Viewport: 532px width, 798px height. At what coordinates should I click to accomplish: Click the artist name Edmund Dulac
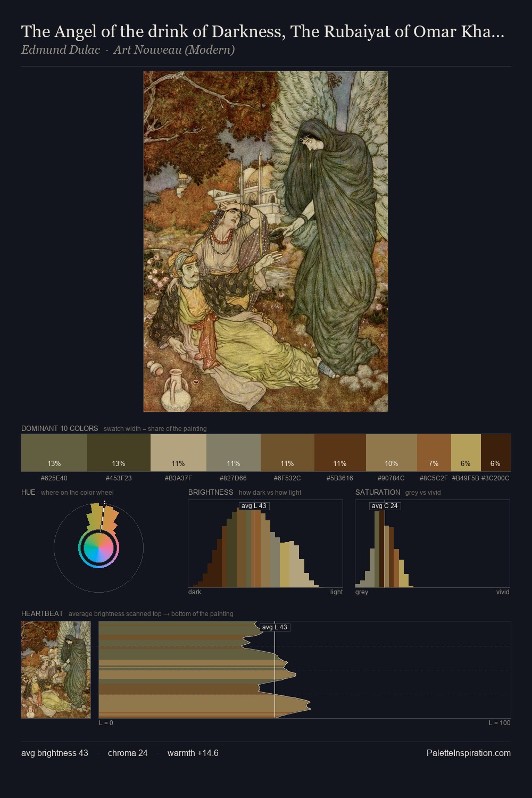tap(61, 50)
